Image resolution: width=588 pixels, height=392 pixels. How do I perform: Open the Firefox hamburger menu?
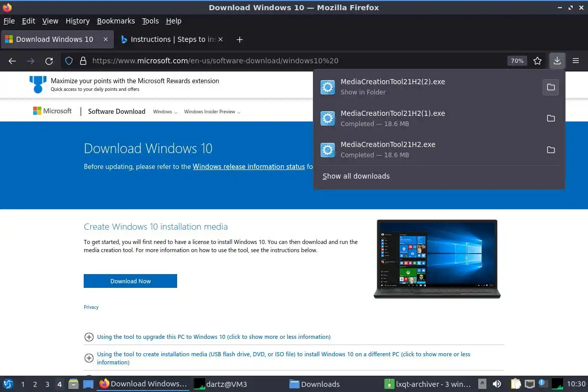coord(576,61)
